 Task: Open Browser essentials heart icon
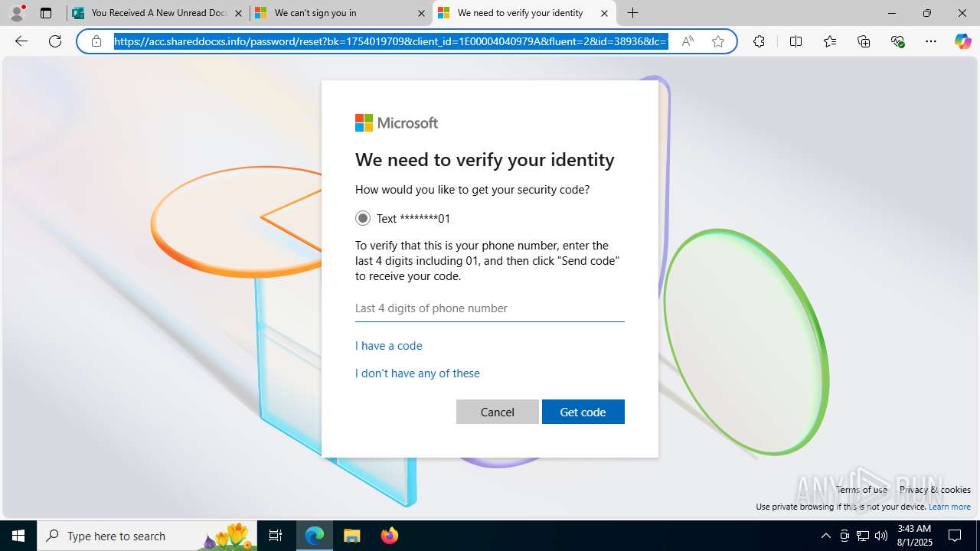pos(897,41)
